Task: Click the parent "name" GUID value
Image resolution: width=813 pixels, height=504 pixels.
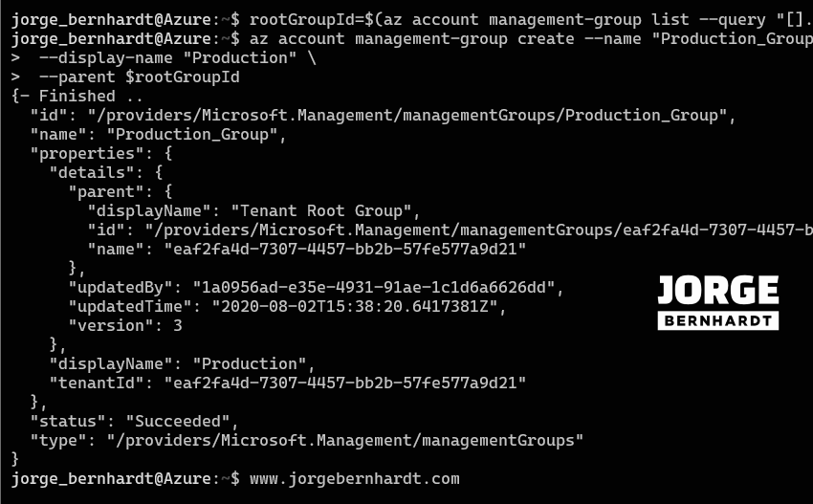Action: pyautogui.click(x=344, y=249)
